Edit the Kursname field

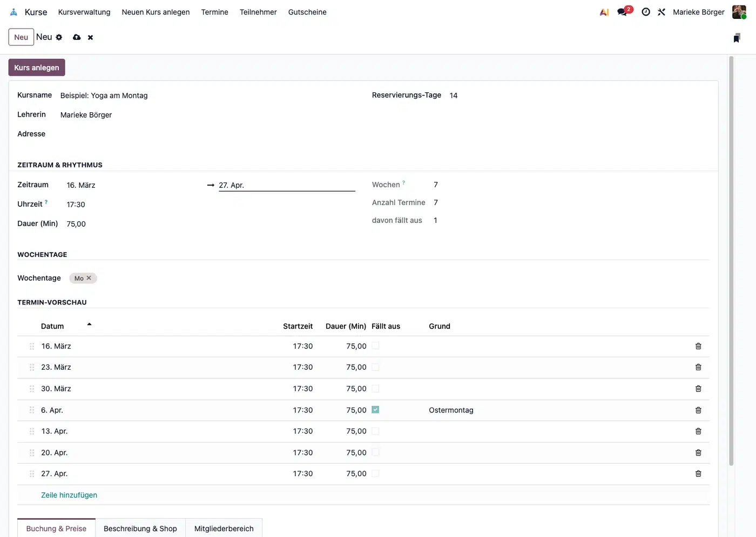(x=207, y=96)
